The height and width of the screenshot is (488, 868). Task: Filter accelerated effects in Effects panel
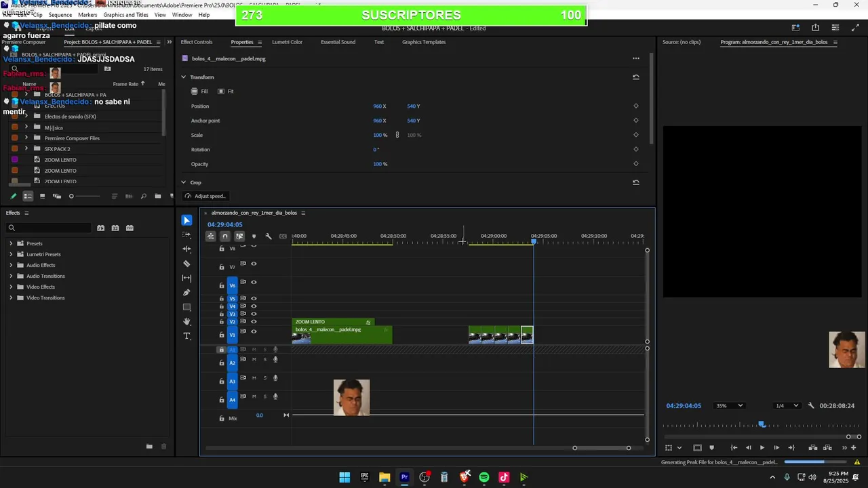tap(100, 228)
